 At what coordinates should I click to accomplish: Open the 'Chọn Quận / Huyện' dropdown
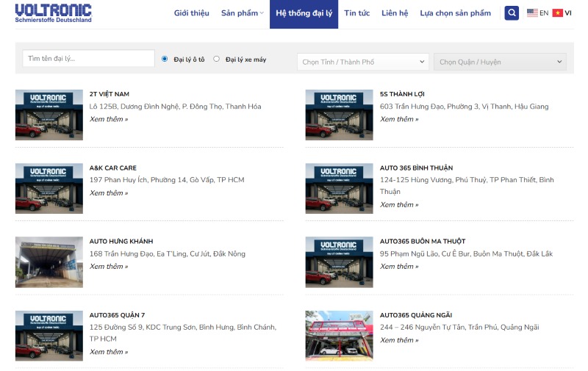[500, 62]
